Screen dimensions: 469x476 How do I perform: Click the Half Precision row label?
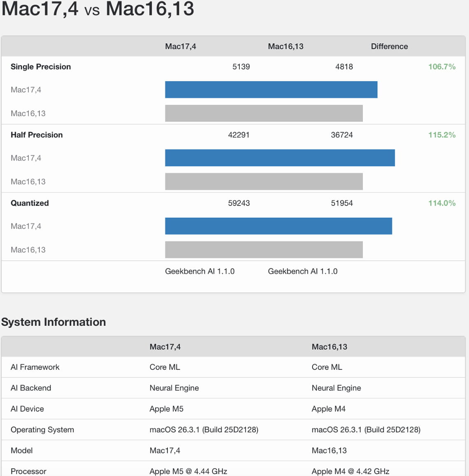pyautogui.click(x=37, y=135)
